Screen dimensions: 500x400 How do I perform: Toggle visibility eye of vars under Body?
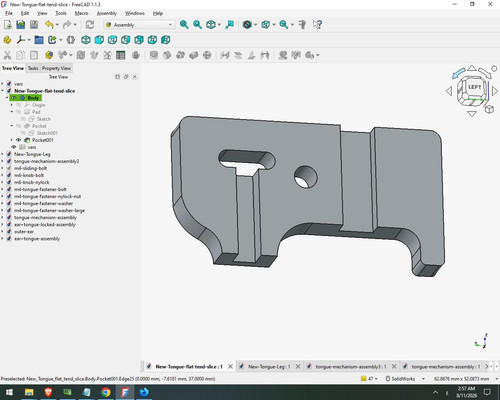[14, 147]
